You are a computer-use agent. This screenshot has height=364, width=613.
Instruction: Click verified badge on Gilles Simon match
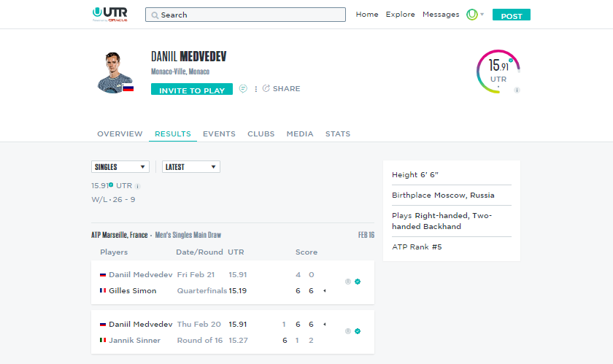click(x=358, y=282)
